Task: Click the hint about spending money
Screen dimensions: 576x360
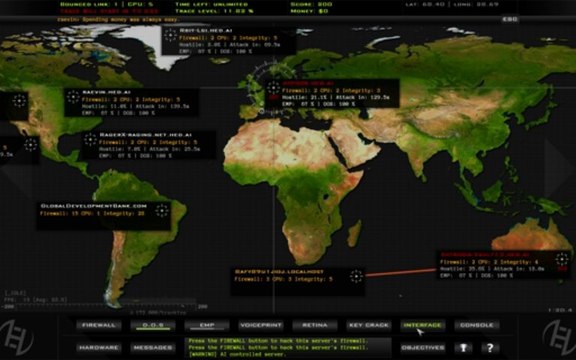Action: [x=118, y=19]
